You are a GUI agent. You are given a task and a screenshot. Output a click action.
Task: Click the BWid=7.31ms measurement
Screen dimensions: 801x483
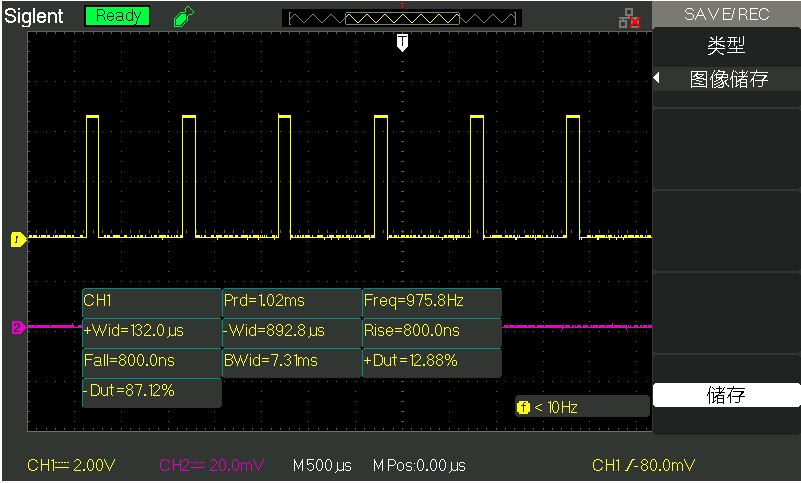[292, 363]
